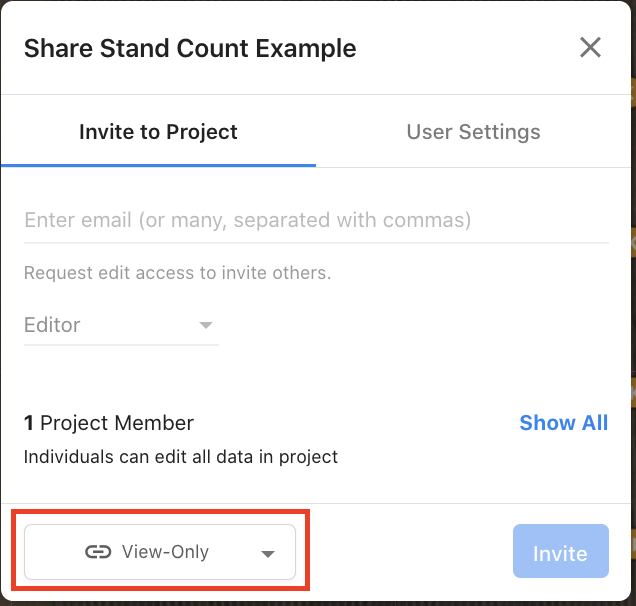Click the number 1 in member count
Viewport: 636px width, 606px height.
(x=29, y=423)
